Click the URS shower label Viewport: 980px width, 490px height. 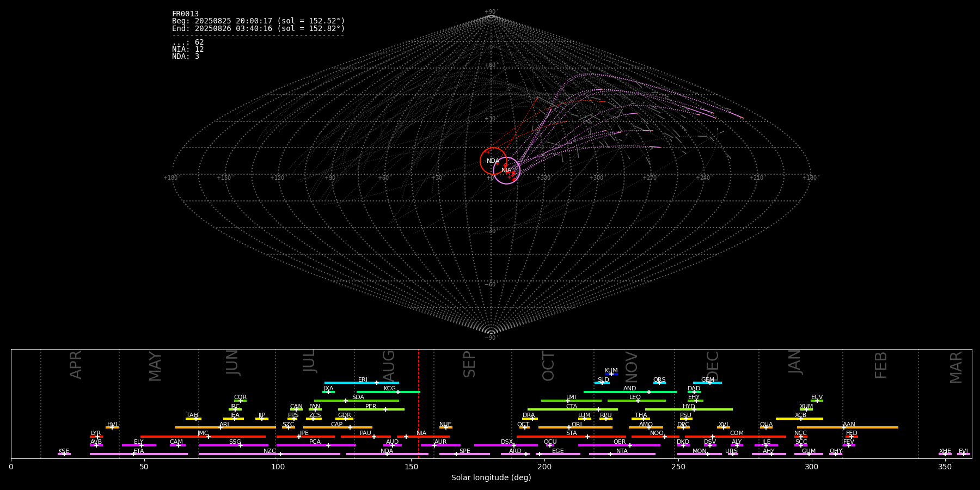coord(731,451)
